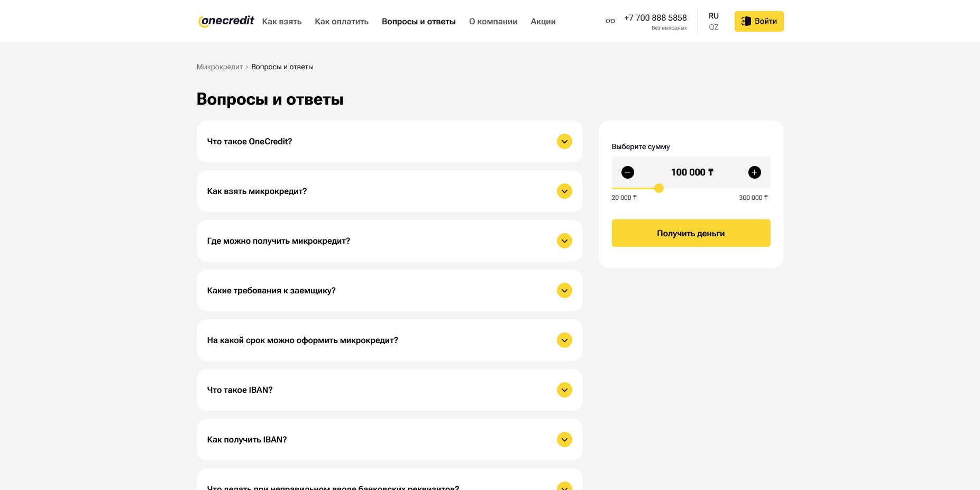
Task: Expand the 'Как получить IBAN?' question
Action: (x=389, y=440)
